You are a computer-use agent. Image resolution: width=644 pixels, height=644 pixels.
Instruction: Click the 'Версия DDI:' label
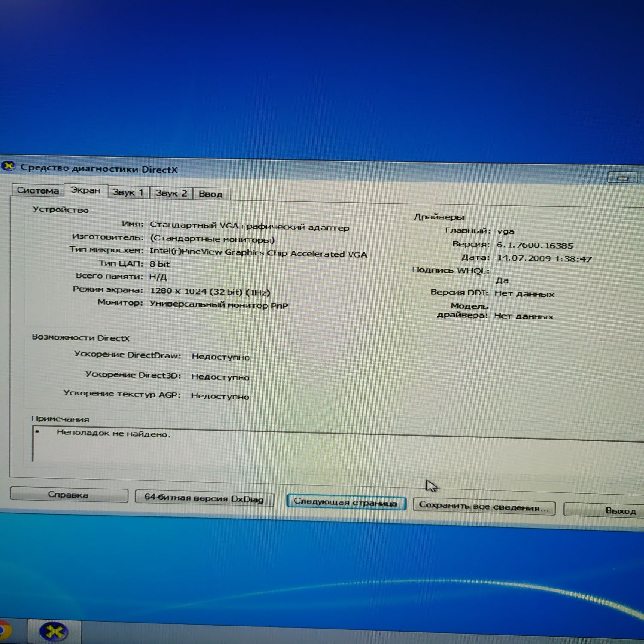coord(459,293)
